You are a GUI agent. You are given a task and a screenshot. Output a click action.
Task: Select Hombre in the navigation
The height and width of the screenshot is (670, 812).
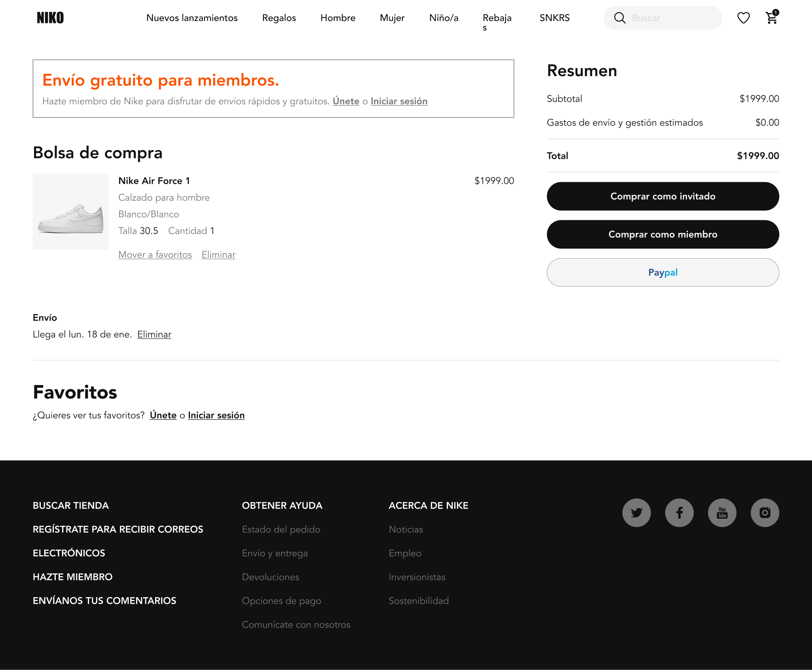click(x=338, y=18)
